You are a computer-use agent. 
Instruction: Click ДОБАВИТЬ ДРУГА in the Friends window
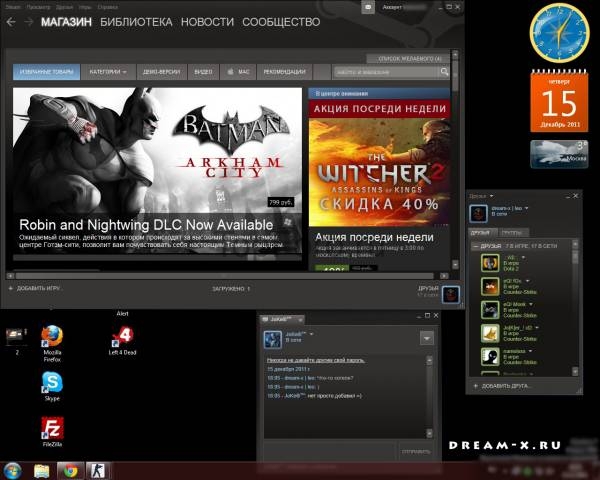pos(506,386)
